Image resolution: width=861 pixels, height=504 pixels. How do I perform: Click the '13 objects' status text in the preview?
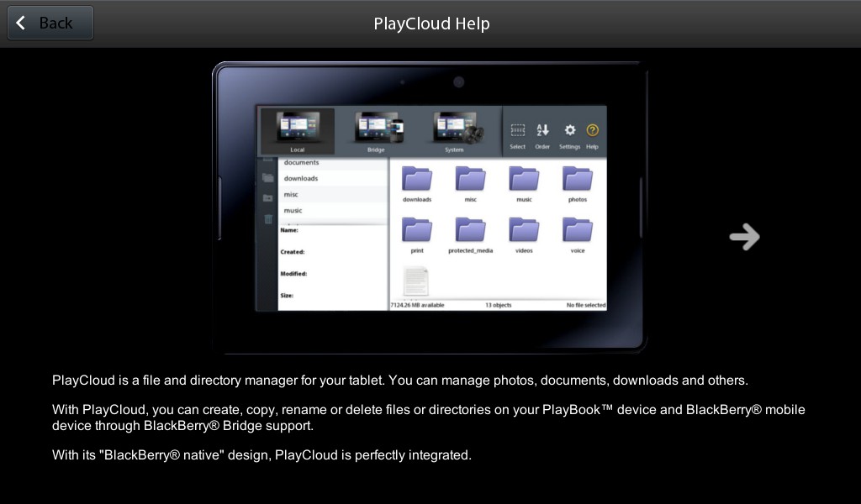[498, 305]
